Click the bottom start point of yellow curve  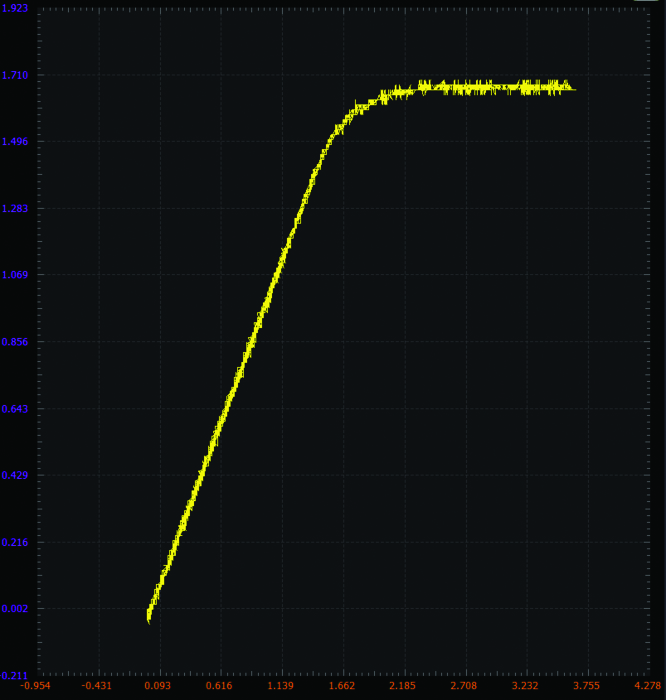click(x=149, y=620)
